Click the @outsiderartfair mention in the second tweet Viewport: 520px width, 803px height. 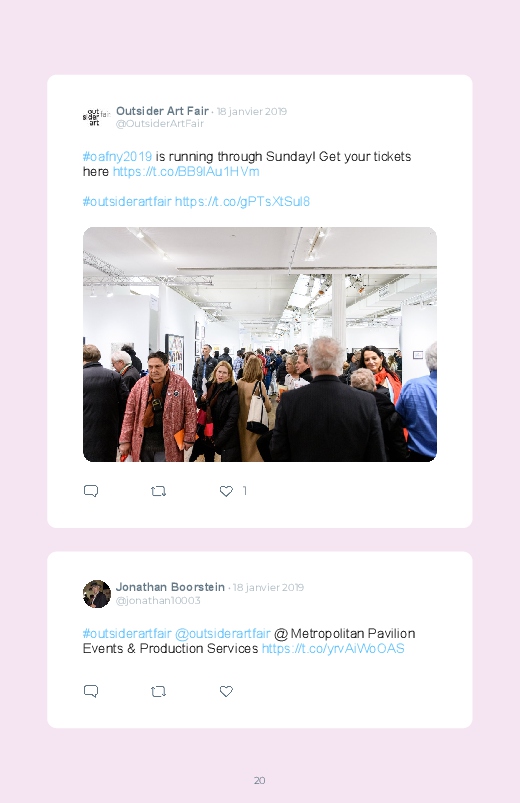click(222, 634)
